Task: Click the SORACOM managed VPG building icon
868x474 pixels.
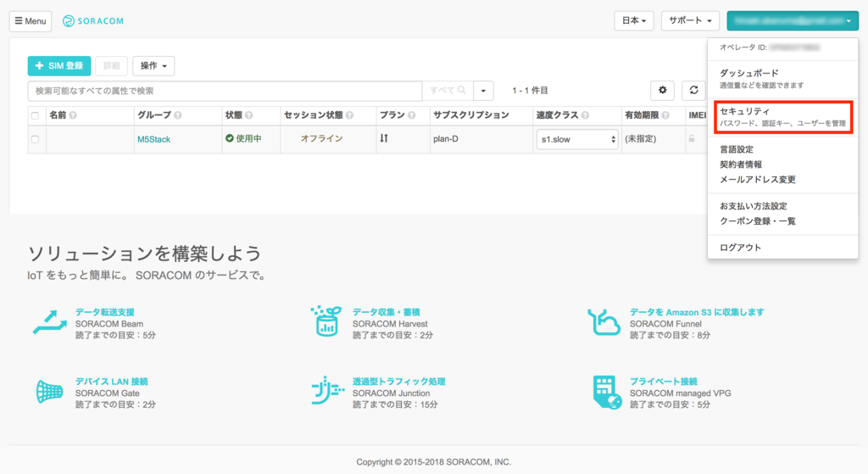Action: [x=607, y=392]
